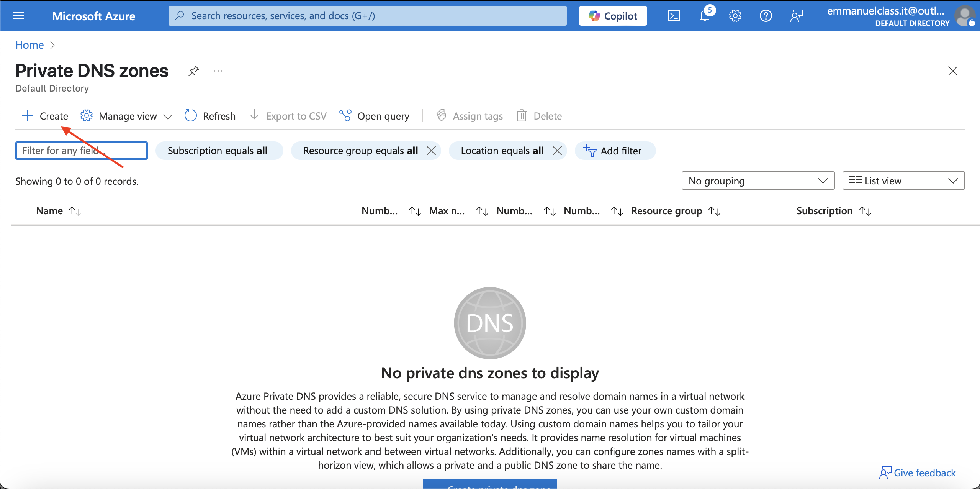980x489 pixels.
Task: Click the Manage view gear icon
Action: [87, 115]
